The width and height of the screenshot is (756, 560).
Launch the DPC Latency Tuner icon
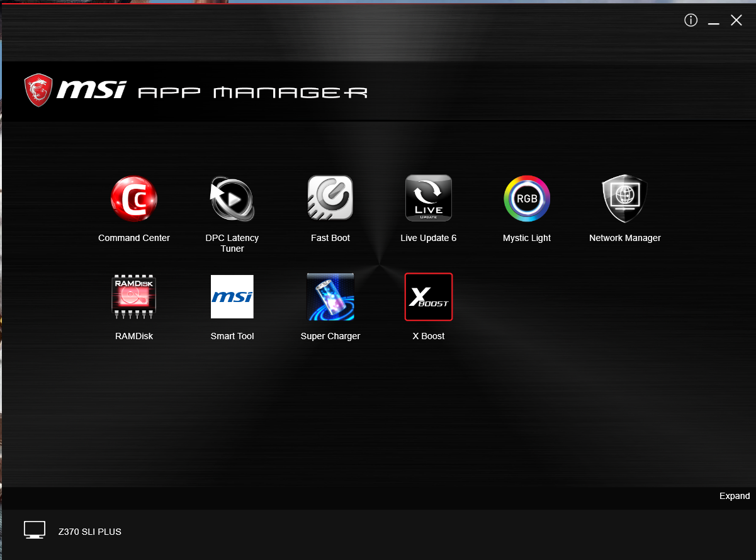pos(232,199)
